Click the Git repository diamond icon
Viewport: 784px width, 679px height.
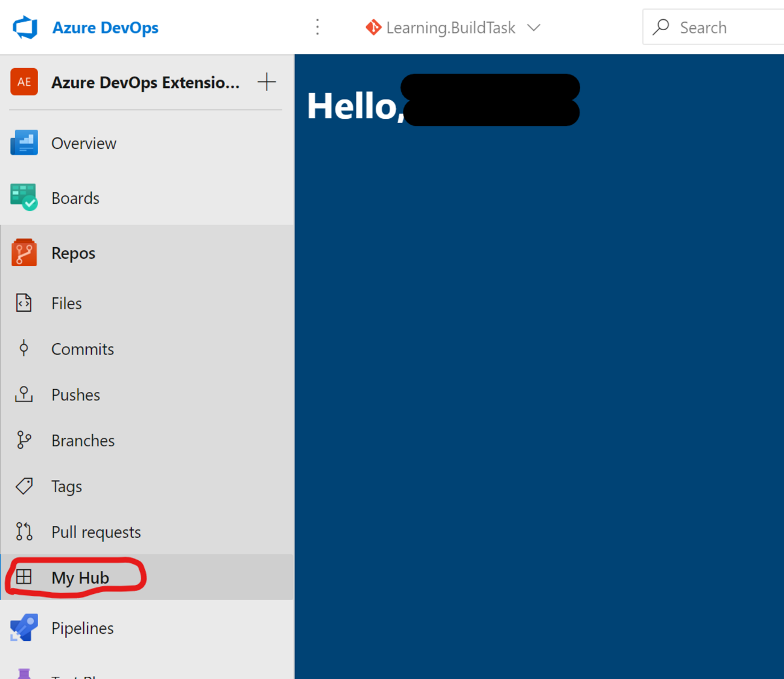tap(373, 27)
